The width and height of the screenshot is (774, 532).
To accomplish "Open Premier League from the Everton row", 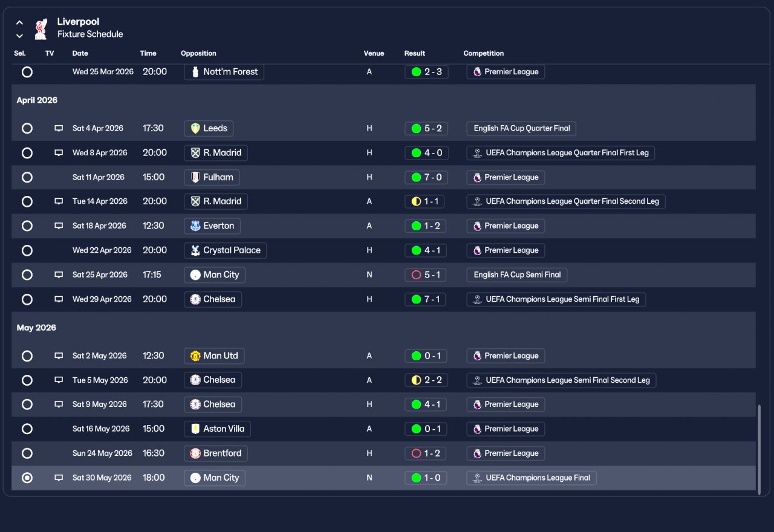I will (x=506, y=226).
